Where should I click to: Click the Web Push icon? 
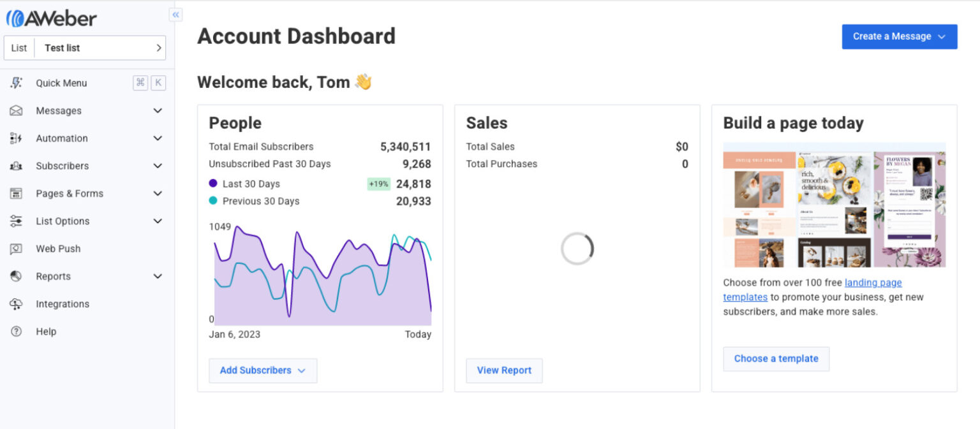click(16, 249)
